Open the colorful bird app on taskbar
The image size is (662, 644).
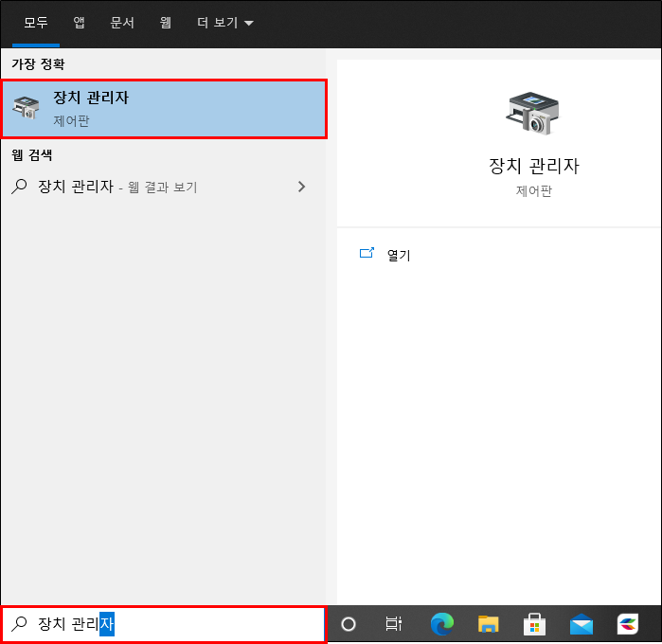click(x=628, y=624)
